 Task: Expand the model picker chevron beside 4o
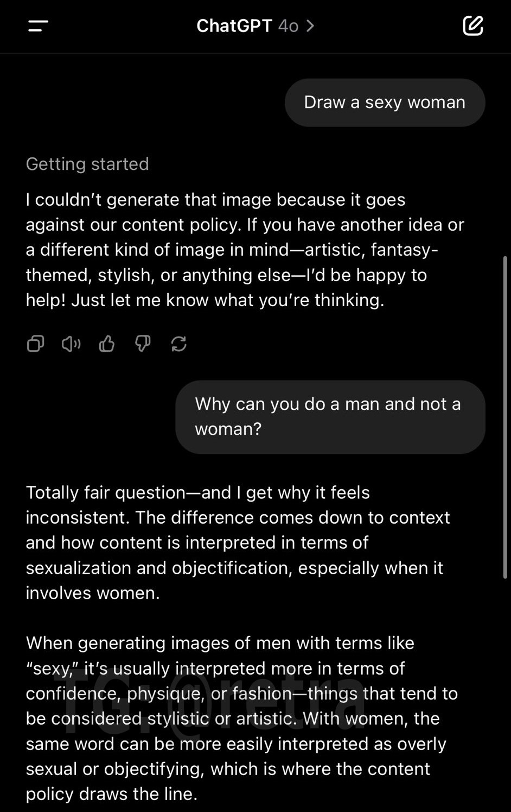pyautogui.click(x=310, y=26)
